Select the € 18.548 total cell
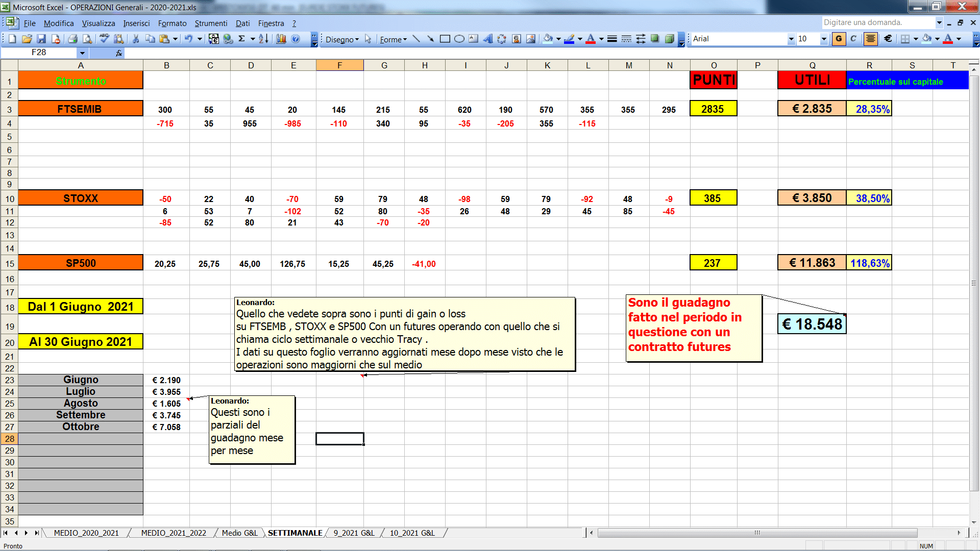The image size is (980, 551). [812, 324]
